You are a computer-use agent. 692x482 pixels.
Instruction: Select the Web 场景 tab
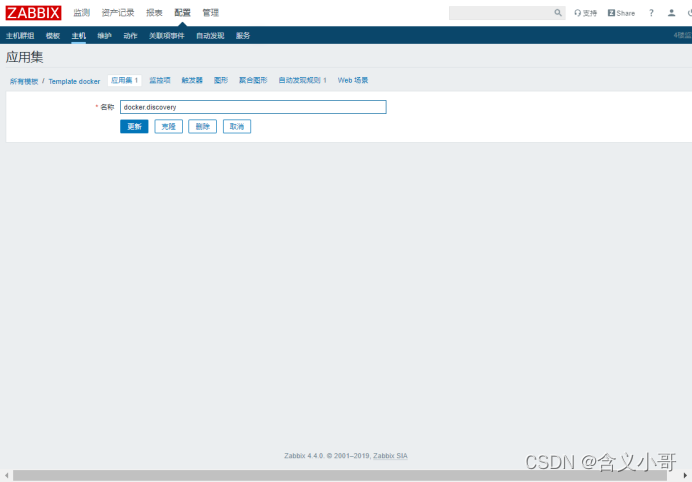point(353,80)
